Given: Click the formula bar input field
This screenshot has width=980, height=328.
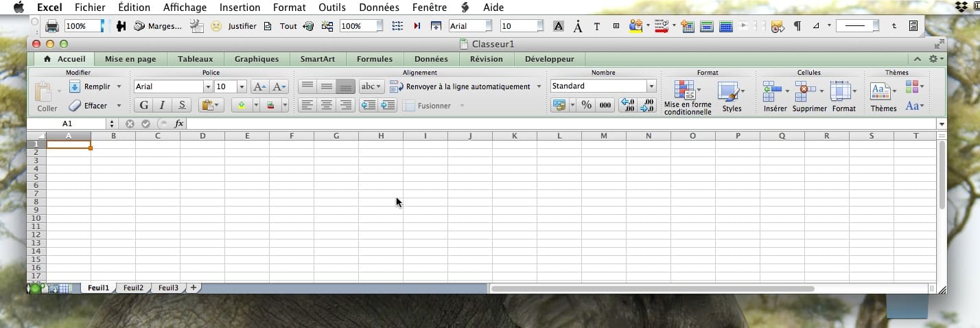Looking at the screenshot, I should pos(549,124).
